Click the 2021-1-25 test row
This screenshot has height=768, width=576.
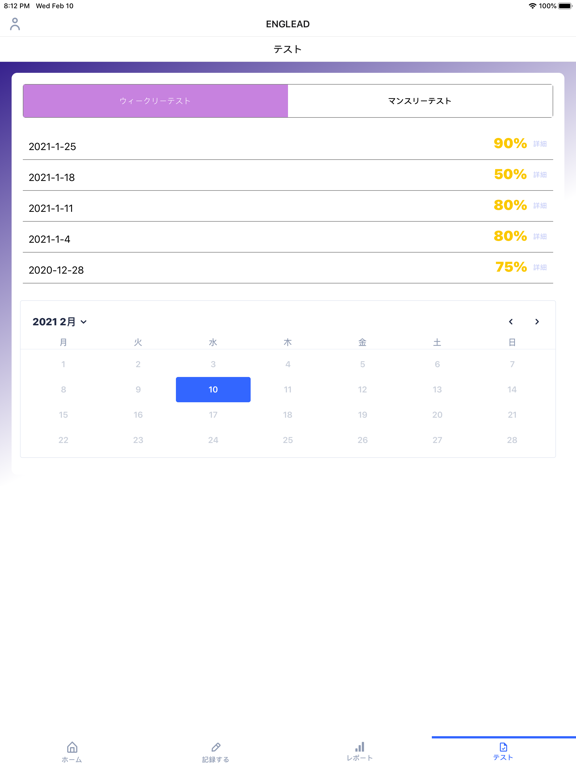point(288,145)
